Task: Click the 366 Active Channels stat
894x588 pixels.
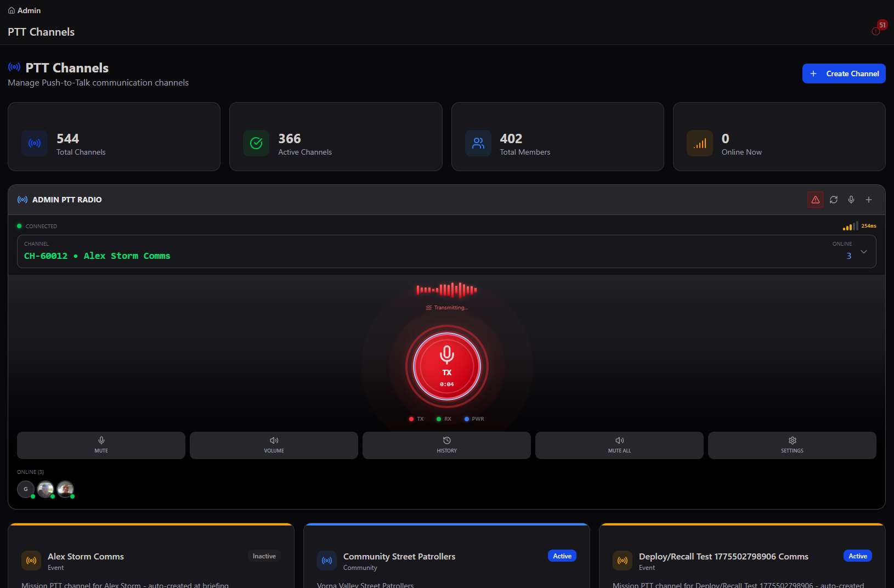Action: (x=336, y=137)
